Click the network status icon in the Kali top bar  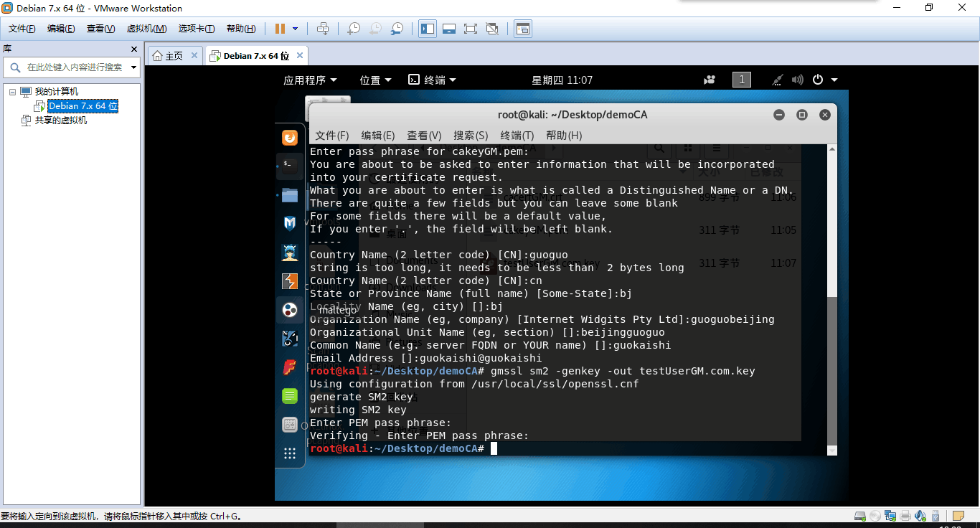[x=777, y=80]
